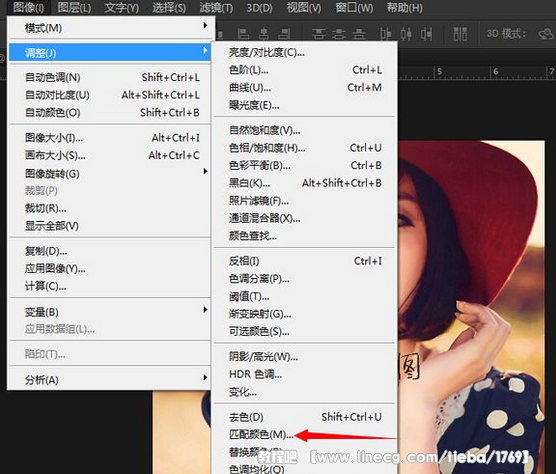The height and width of the screenshot is (474, 556).
Task: Select 曝光度(E)... adjustment
Action: (304, 105)
